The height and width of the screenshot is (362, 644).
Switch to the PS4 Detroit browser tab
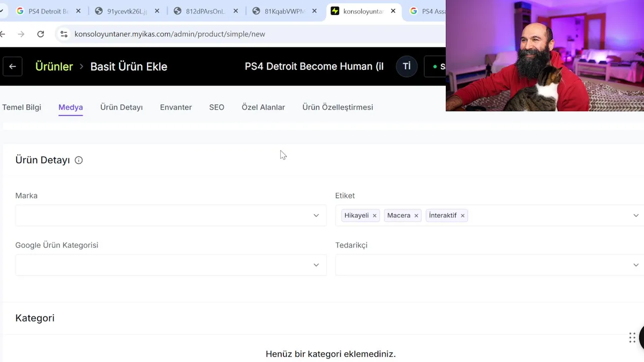pyautogui.click(x=48, y=11)
